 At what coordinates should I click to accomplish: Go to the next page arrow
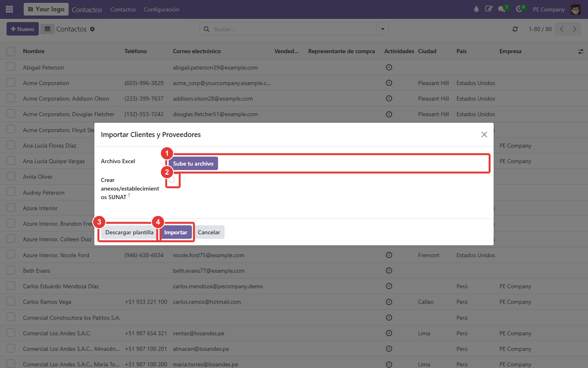(x=575, y=29)
